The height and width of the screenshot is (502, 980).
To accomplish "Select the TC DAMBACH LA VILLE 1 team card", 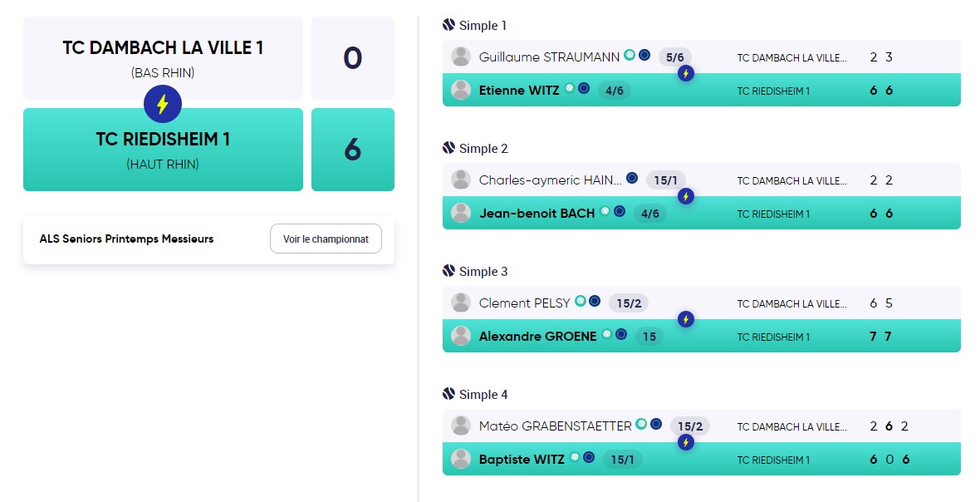I will (163, 58).
